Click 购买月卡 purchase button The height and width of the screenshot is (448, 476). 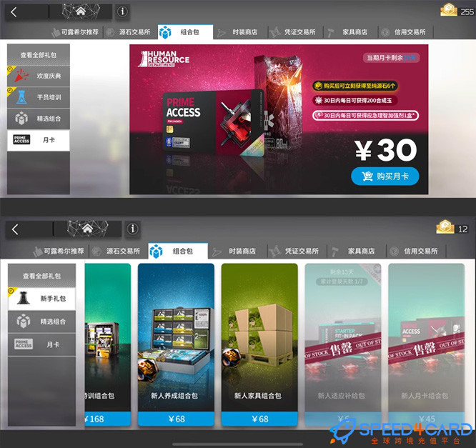click(385, 176)
